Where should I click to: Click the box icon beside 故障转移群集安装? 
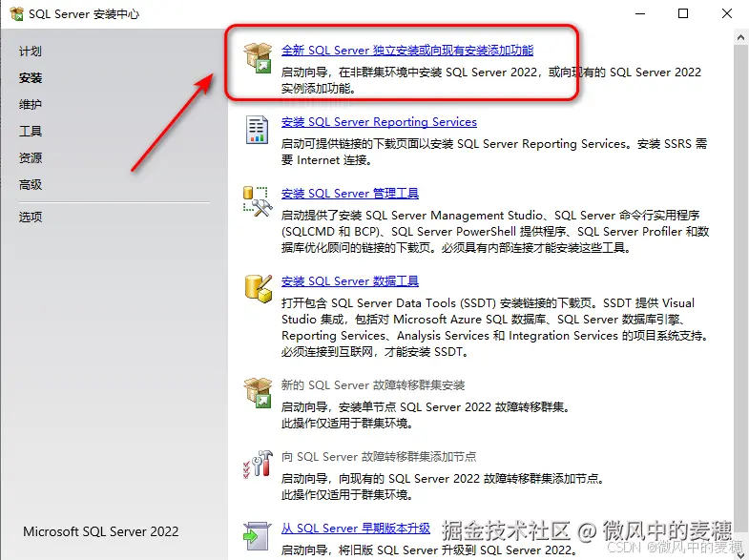tap(258, 392)
